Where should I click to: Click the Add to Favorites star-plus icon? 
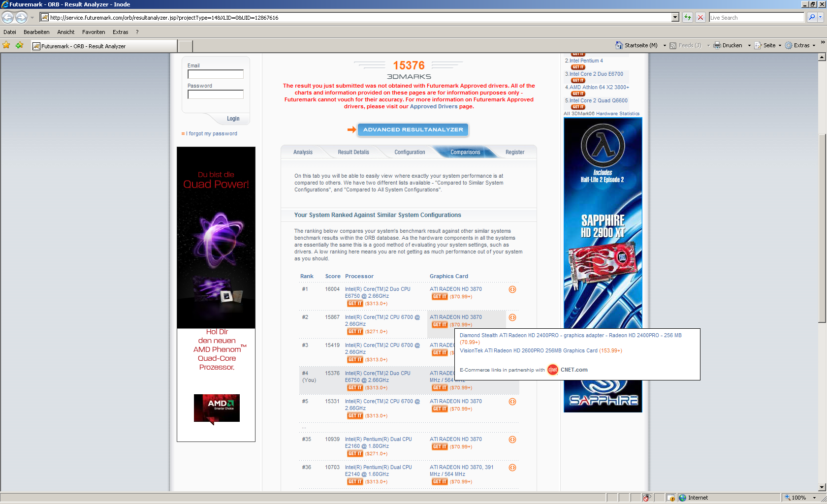20,45
